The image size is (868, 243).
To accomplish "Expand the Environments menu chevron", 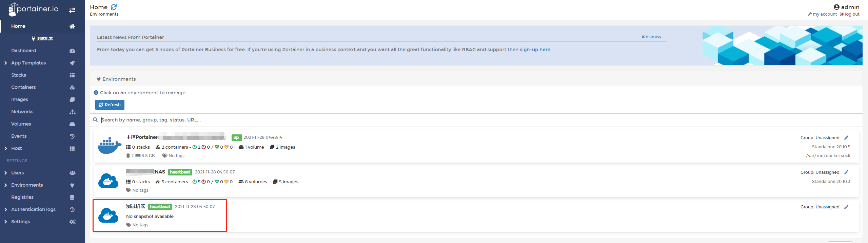I will coord(5,185).
